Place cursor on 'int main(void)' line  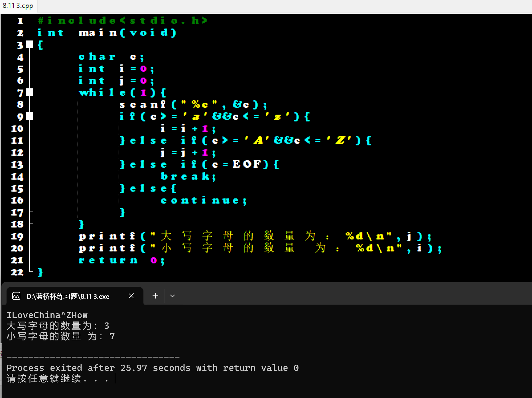pyautogui.click(x=107, y=33)
